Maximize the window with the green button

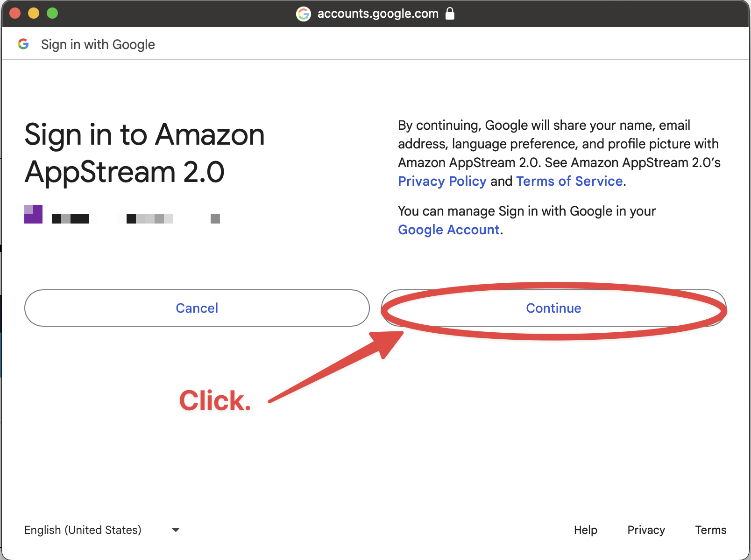pos(52,13)
